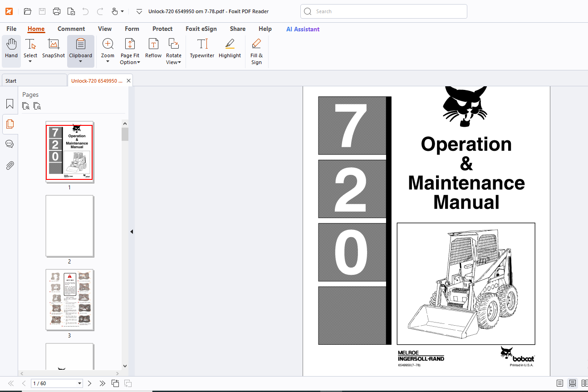Image resolution: width=588 pixels, height=392 pixels.
Task: Click the thumbnails vertical scrollbar down arrow
Action: click(x=125, y=366)
